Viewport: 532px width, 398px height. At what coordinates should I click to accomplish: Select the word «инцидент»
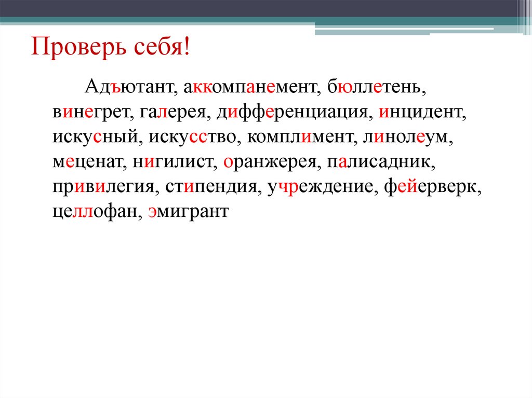click(422, 113)
